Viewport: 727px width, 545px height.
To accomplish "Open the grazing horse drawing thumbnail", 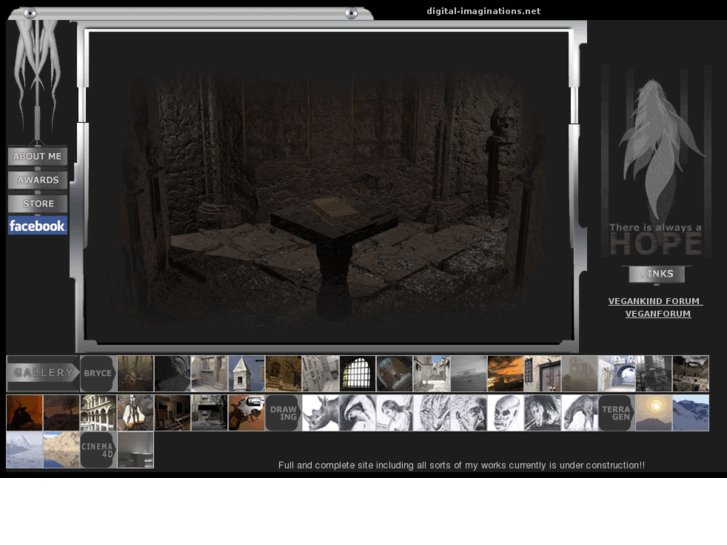I will tap(580, 413).
